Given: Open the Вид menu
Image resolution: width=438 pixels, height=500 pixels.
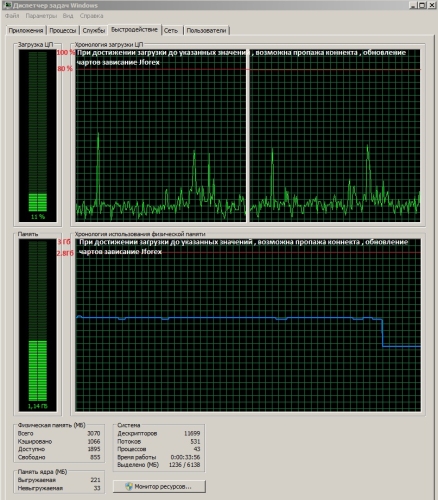Looking at the screenshot, I should pos(68,16).
